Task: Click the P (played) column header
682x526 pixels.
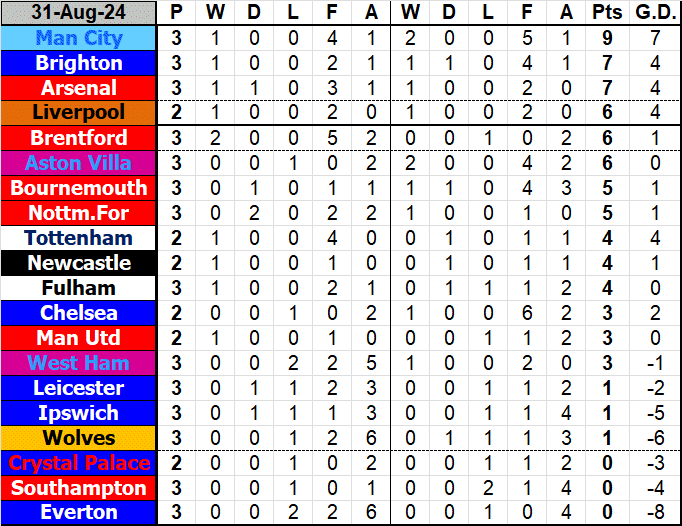Action: (x=177, y=13)
